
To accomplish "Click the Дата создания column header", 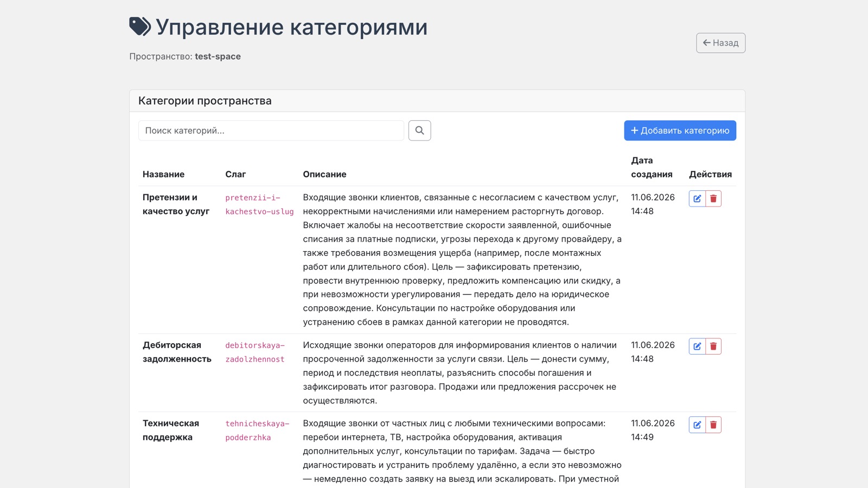I will coord(652,167).
